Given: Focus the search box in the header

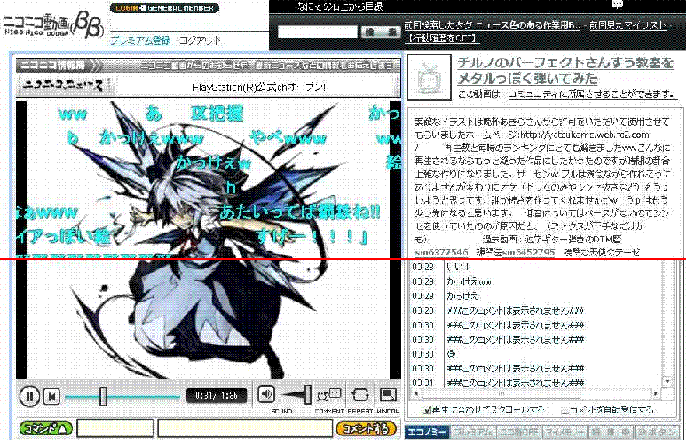Looking at the screenshot, I should tap(318, 32).
